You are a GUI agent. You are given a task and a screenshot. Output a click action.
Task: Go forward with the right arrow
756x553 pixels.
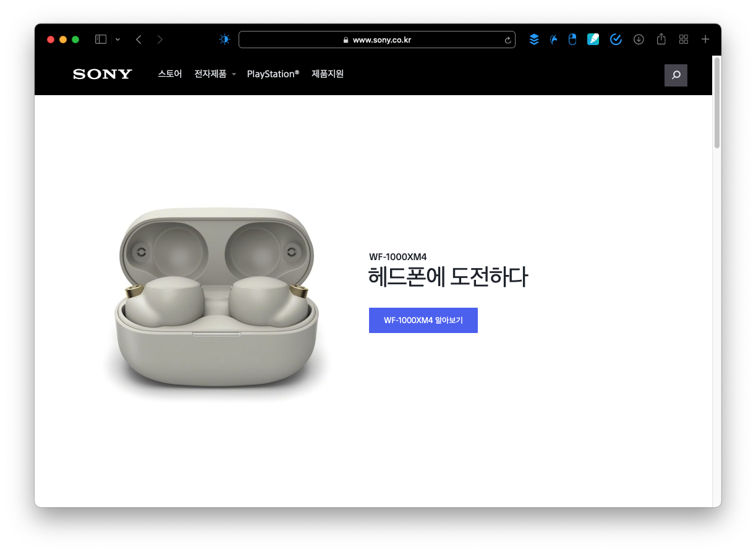click(160, 40)
